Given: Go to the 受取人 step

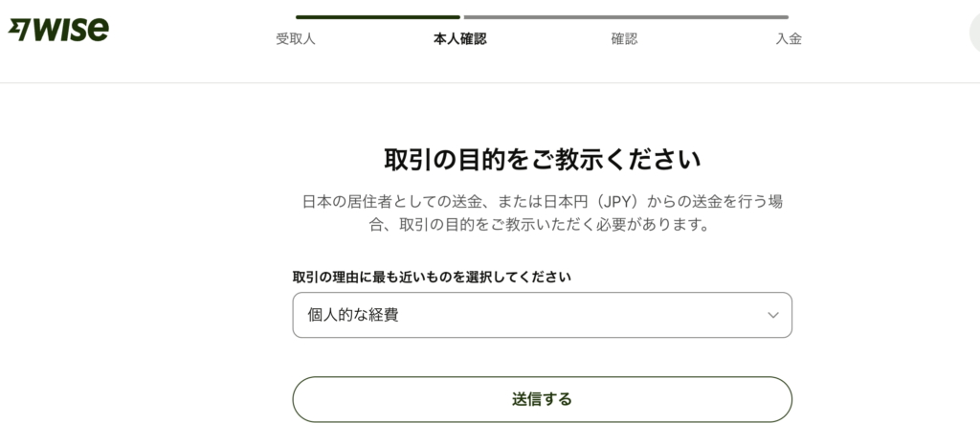Looking at the screenshot, I should point(296,38).
